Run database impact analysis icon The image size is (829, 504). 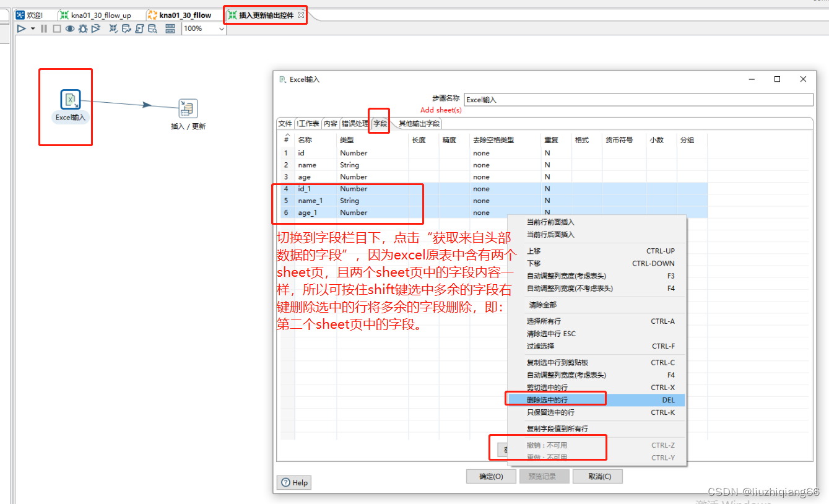click(x=126, y=28)
